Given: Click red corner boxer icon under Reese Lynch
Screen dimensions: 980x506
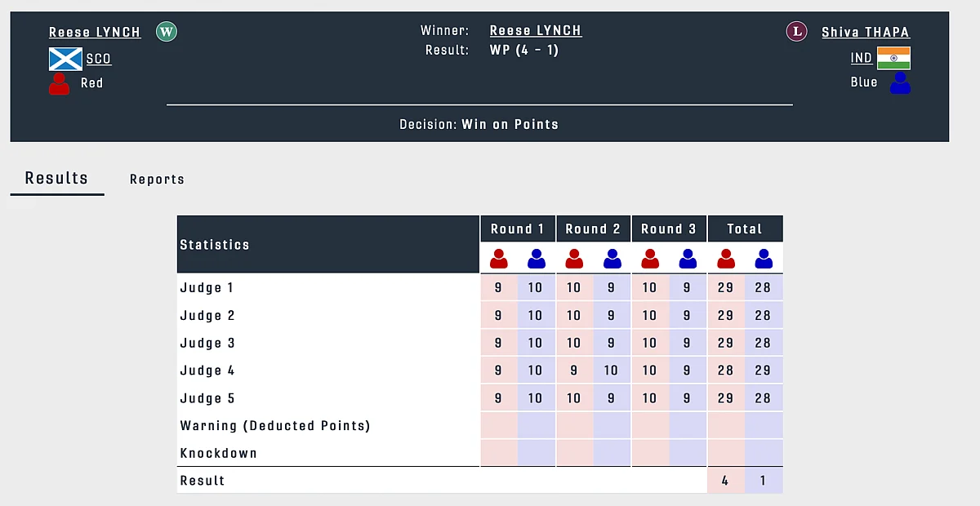Looking at the screenshot, I should [x=60, y=83].
